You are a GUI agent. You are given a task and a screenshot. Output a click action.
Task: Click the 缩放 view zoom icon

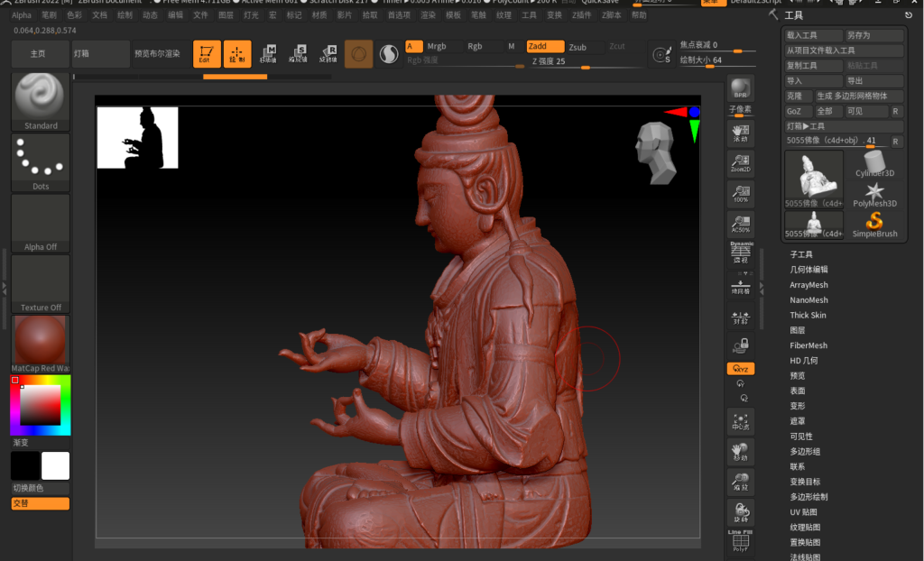point(740,482)
